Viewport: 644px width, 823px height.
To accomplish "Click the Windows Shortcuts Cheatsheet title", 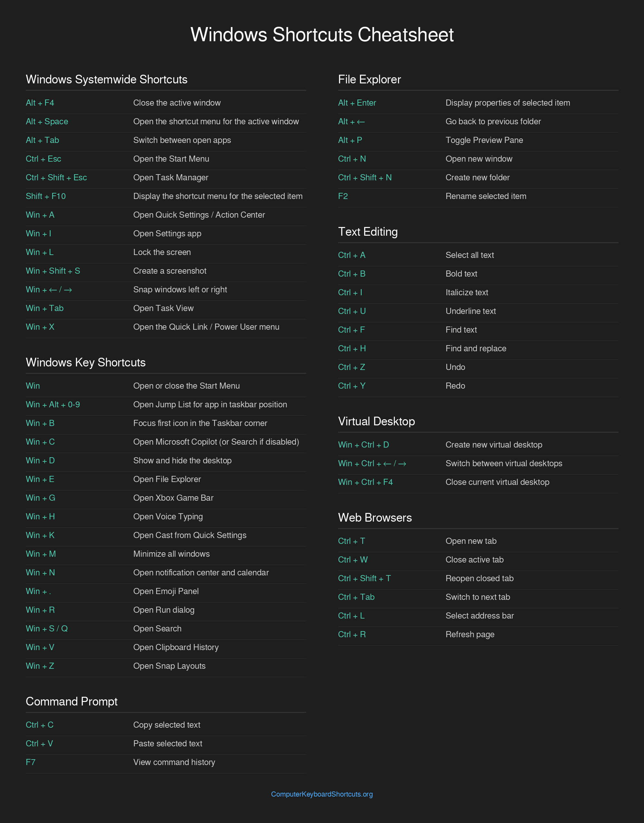I will pos(322,35).
